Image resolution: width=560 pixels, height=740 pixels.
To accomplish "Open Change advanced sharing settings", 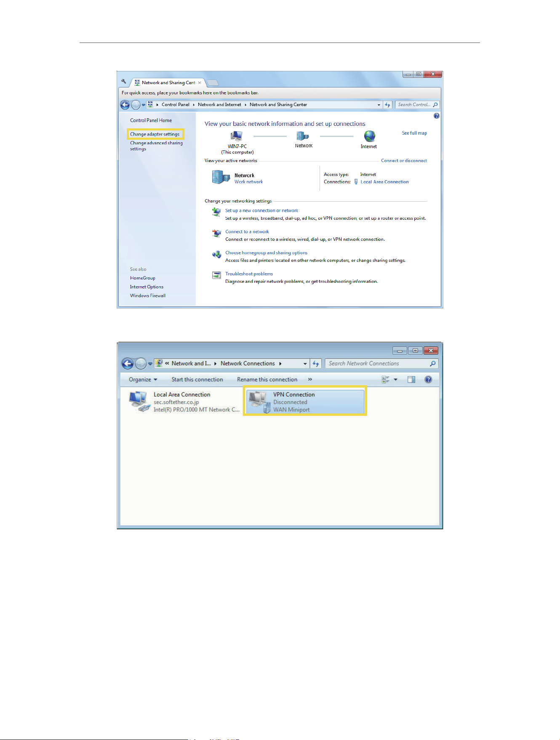I will pyautogui.click(x=156, y=146).
